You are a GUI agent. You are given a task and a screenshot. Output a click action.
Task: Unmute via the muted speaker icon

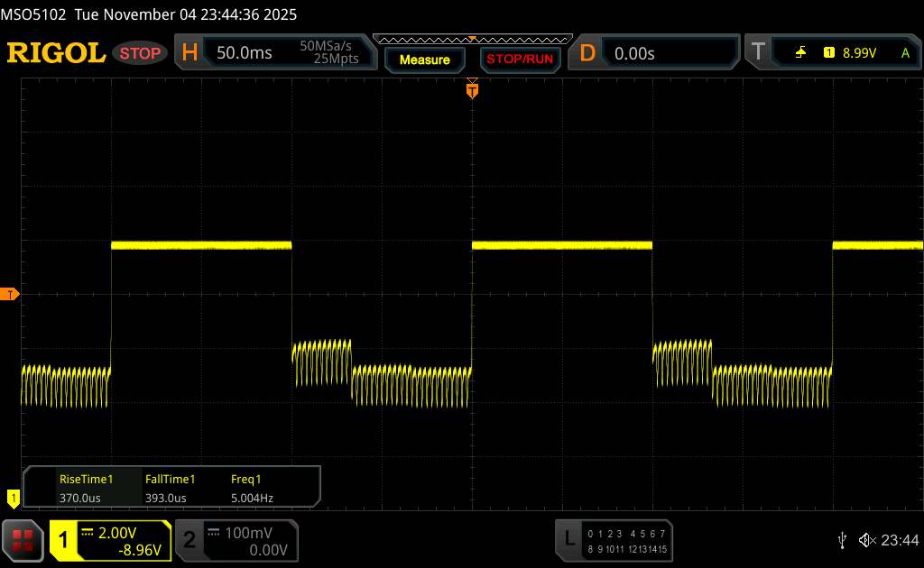coord(866,539)
